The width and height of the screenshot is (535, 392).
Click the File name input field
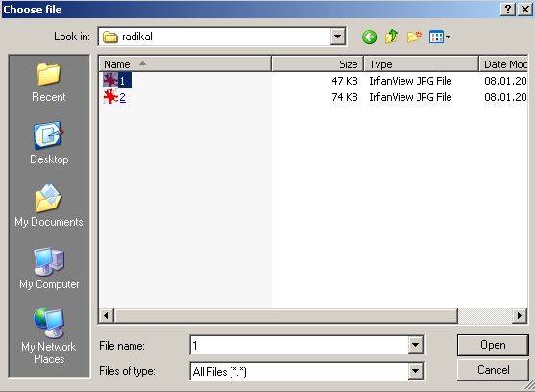300,345
